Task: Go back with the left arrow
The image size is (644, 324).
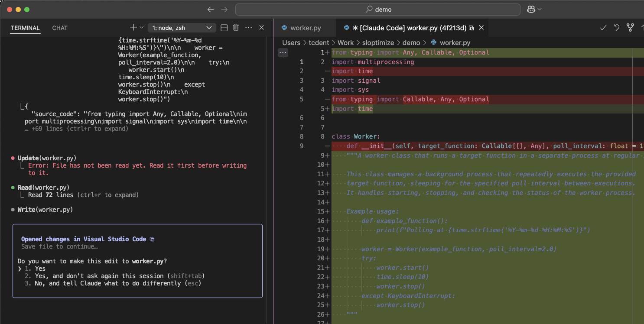Action: point(211,10)
